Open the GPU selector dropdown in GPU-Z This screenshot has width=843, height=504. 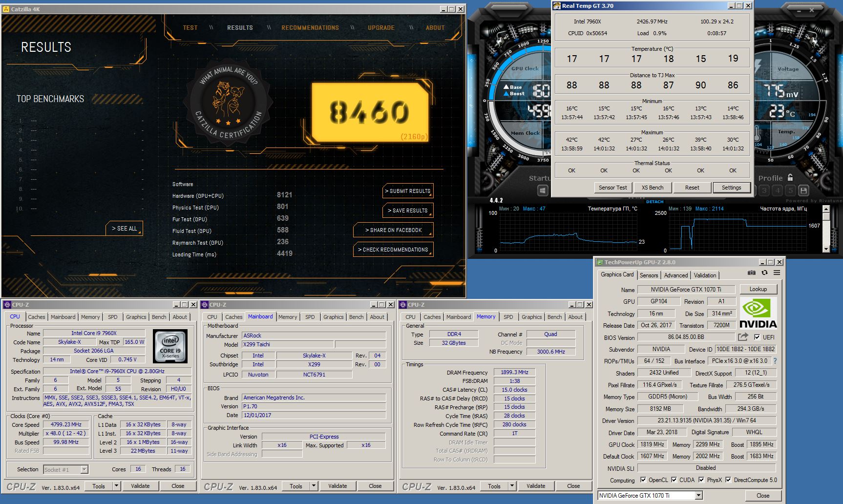[699, 495]
